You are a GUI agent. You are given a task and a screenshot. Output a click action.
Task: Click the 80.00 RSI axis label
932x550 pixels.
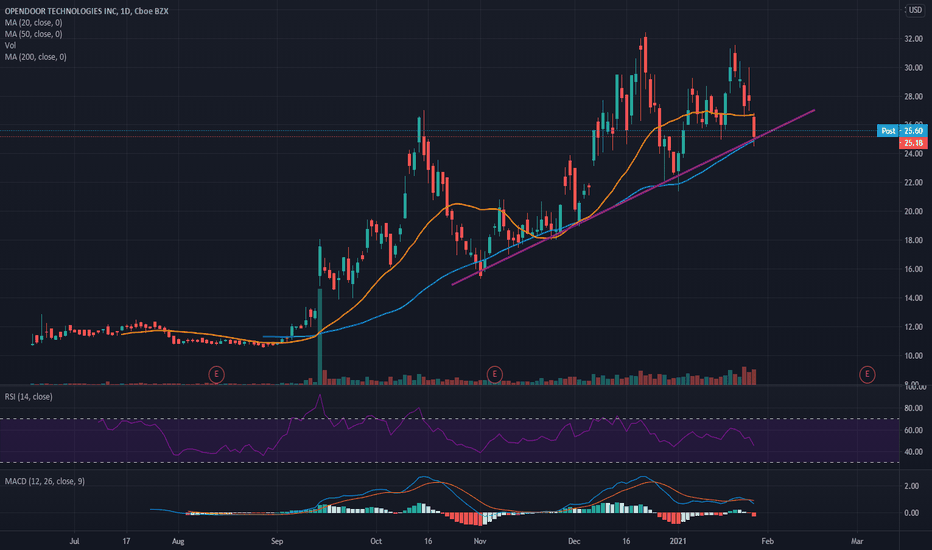point(914,408)
